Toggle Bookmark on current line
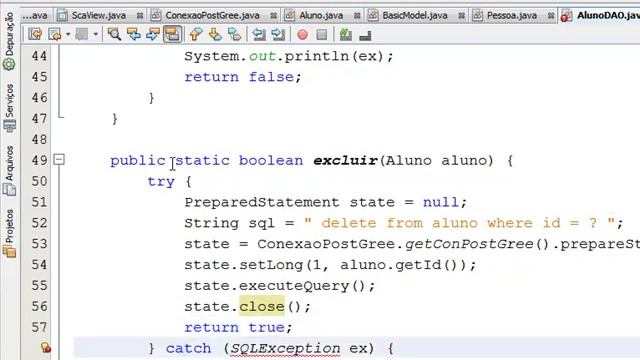This screenshot has width=640, height=360. click(234, 34)
